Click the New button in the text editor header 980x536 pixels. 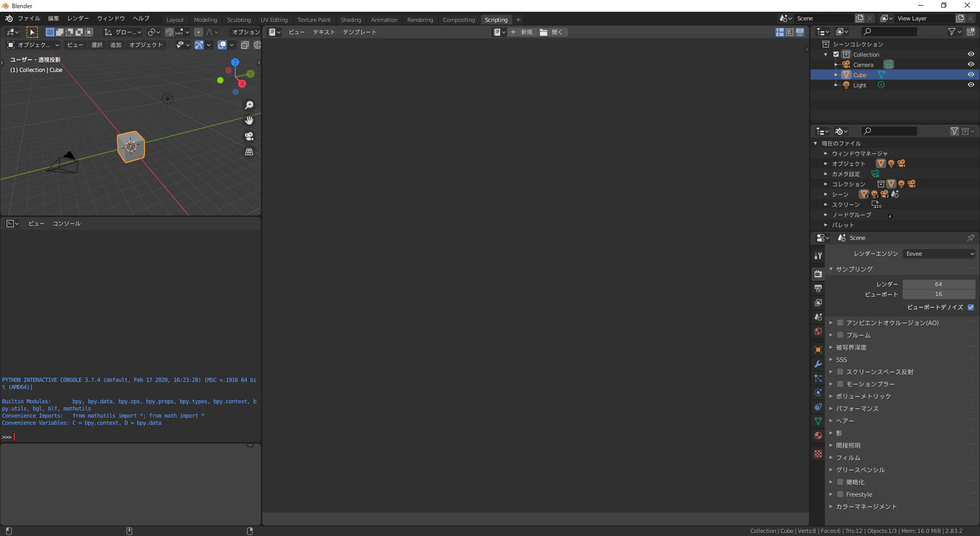(524, 32)
